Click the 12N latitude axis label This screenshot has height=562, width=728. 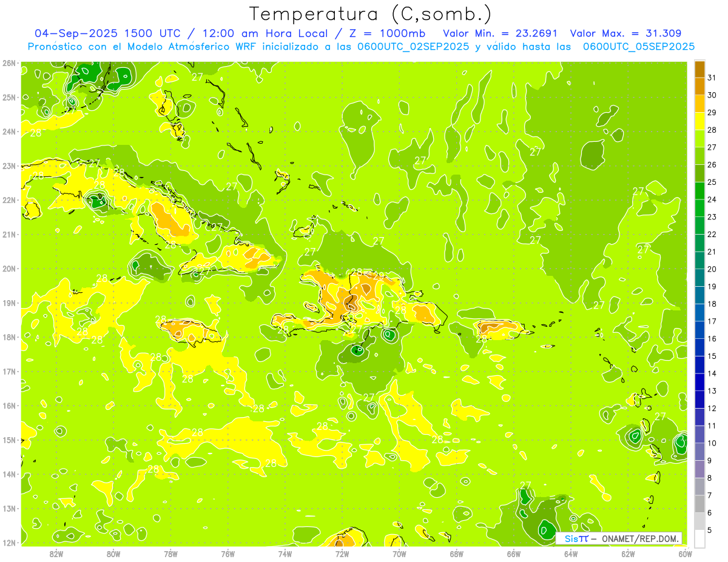point(8,543)
